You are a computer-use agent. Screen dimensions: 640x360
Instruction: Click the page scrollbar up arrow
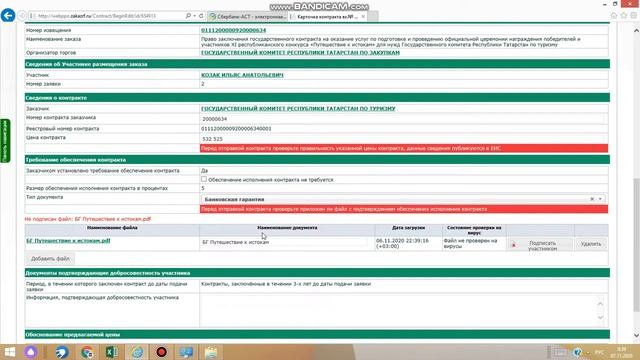click(x=636, y=31)
